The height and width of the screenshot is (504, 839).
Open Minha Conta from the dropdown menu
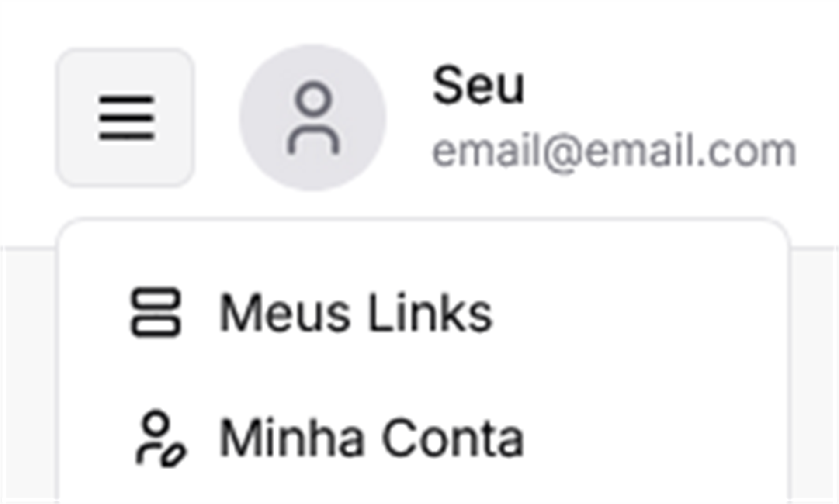click(x=371, y=438)
